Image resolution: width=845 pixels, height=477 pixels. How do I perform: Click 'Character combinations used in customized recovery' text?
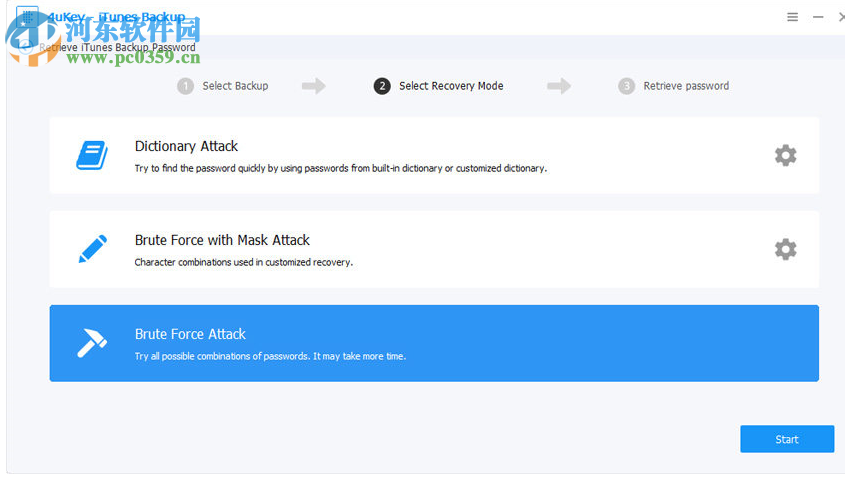coord(244,262)
